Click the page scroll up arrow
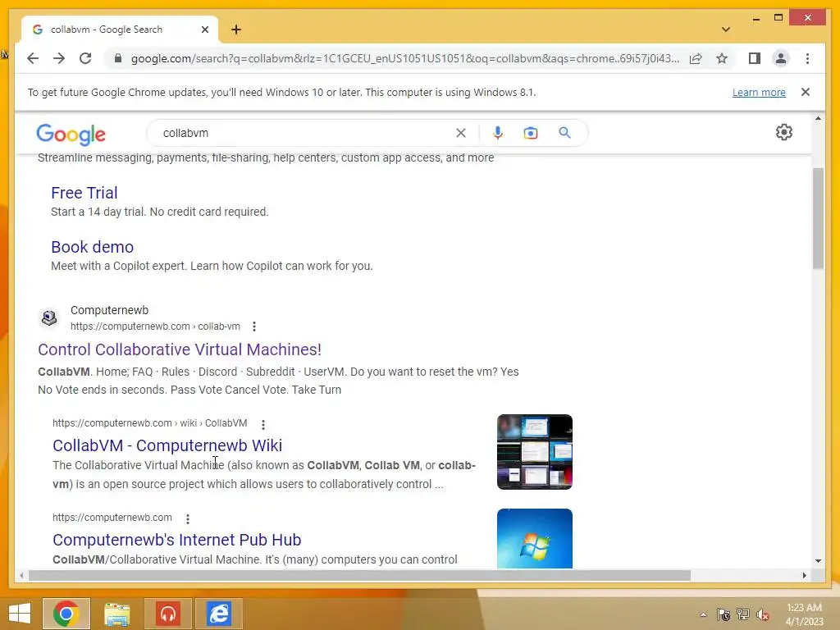The image size is (840, 630). [x=818, y=118]
